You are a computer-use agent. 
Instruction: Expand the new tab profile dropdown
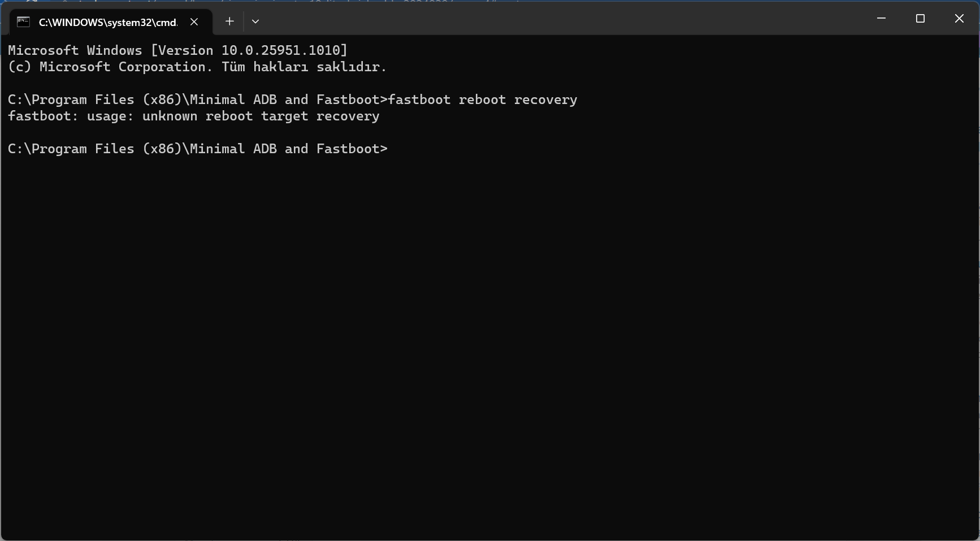tap(255, 21)
